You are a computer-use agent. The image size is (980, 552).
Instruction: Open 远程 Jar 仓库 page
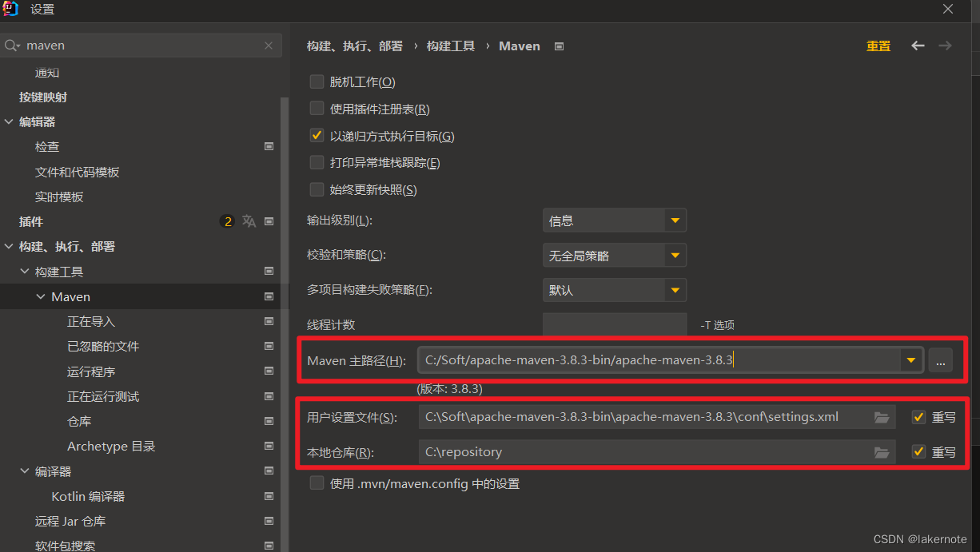(x=70, y=521)
